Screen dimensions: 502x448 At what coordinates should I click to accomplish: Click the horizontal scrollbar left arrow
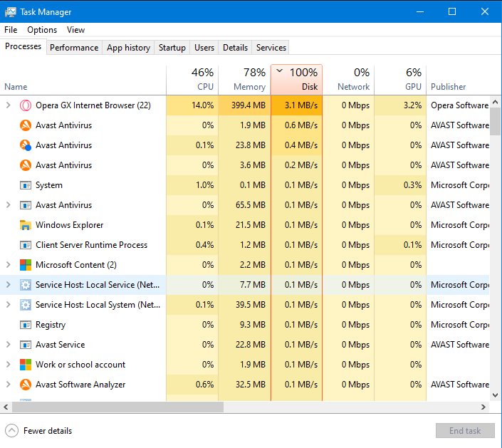pos(6,407)
